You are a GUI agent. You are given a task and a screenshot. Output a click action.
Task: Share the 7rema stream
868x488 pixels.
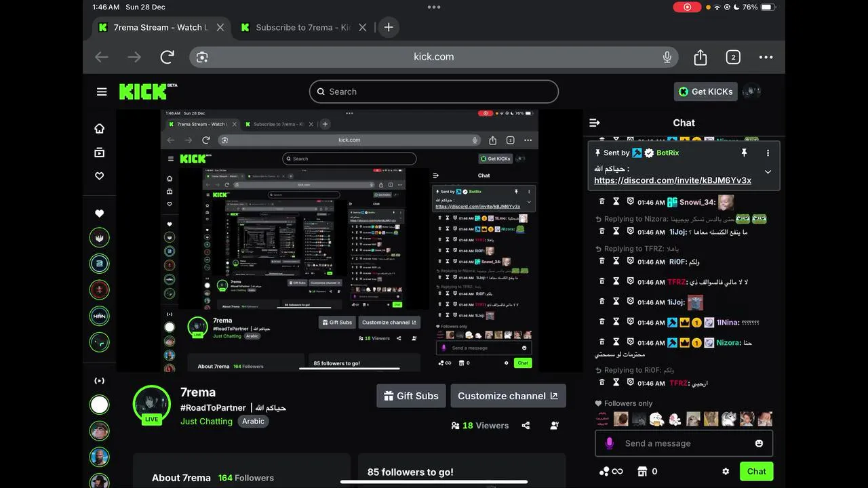pyautogui.click(x=526, y=426)
